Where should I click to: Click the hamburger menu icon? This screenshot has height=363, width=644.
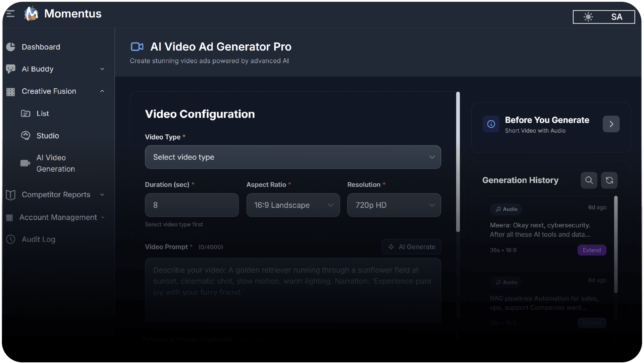pyautogui.click(x=10, y=14)
